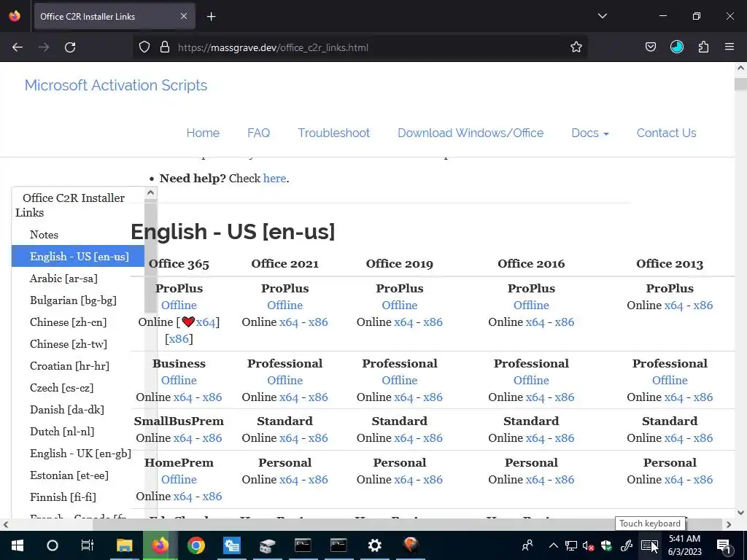Bookmark this page with the star icon

[576, 47]
